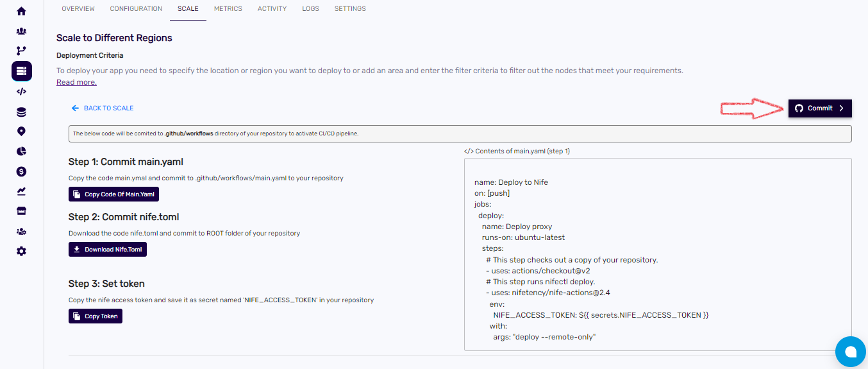The image size is (868, 369).
Task: Click Download Nife.Toml button
Action: (x=108, y=250)
